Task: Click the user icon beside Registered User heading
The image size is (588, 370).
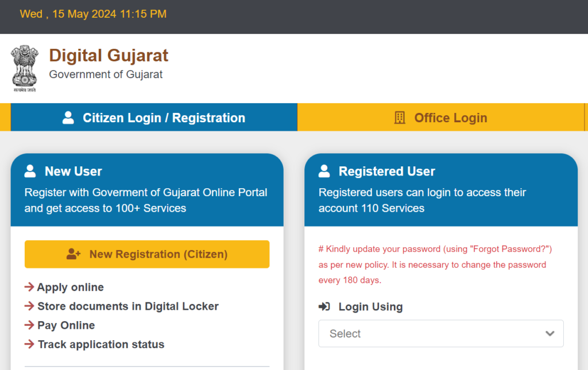Action: (x=324, y=171)
